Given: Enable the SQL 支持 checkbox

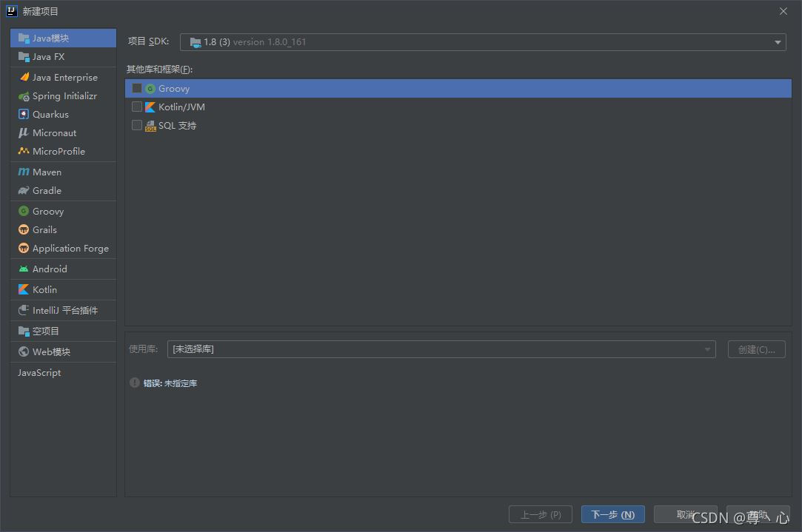Looking at the screenshot, I should [x=136, y=125].
